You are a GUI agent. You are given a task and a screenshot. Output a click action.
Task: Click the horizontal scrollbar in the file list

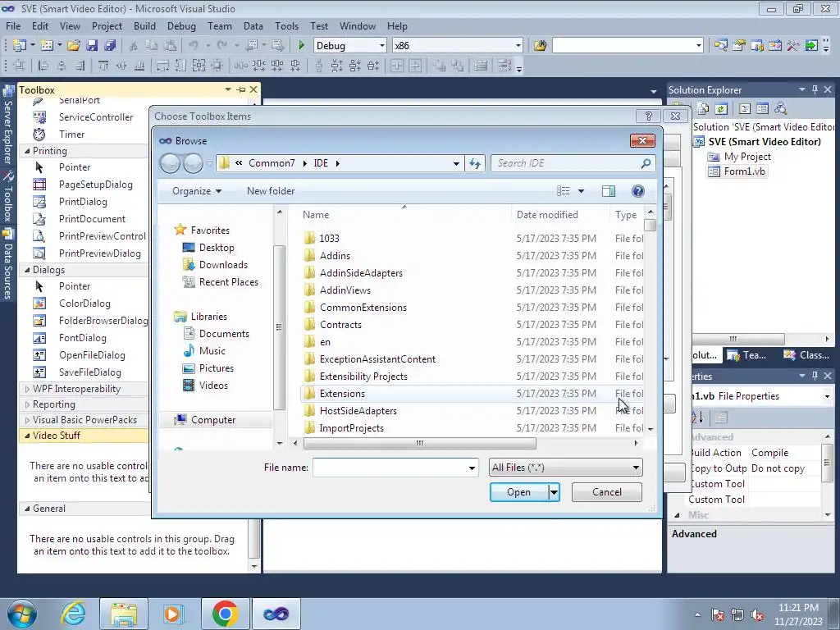pos(419,443)
